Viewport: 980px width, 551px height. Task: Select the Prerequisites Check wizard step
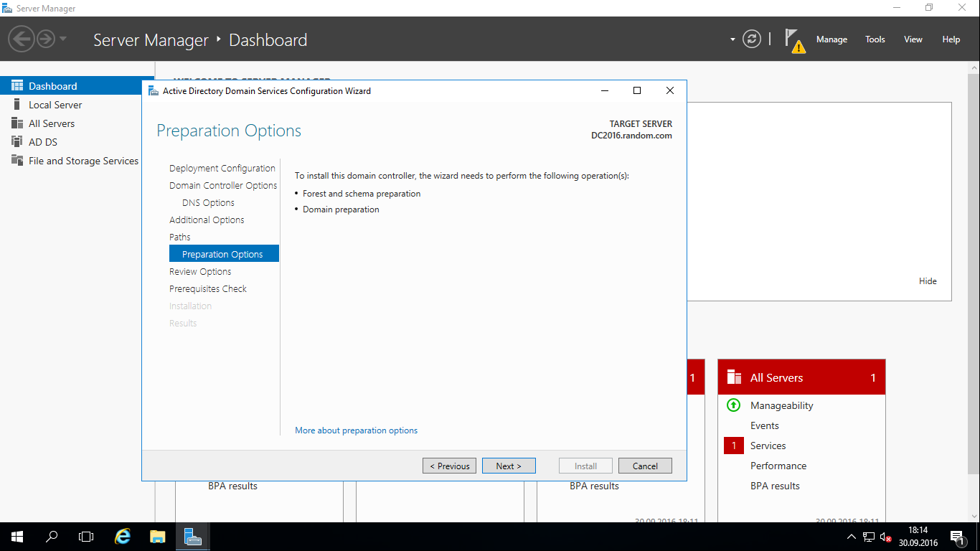click(208, 289)
